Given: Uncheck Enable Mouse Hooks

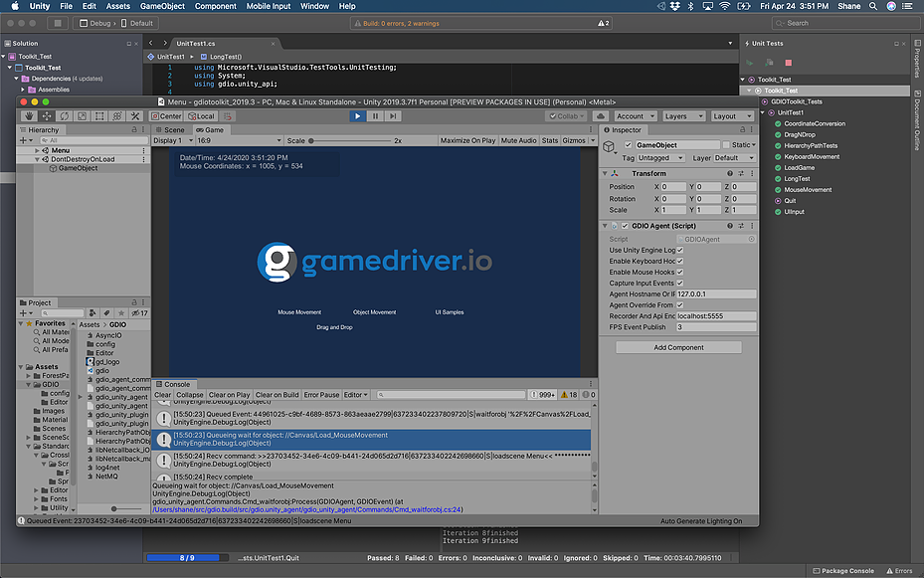Looking at the screenshot, I should (680, 272).
